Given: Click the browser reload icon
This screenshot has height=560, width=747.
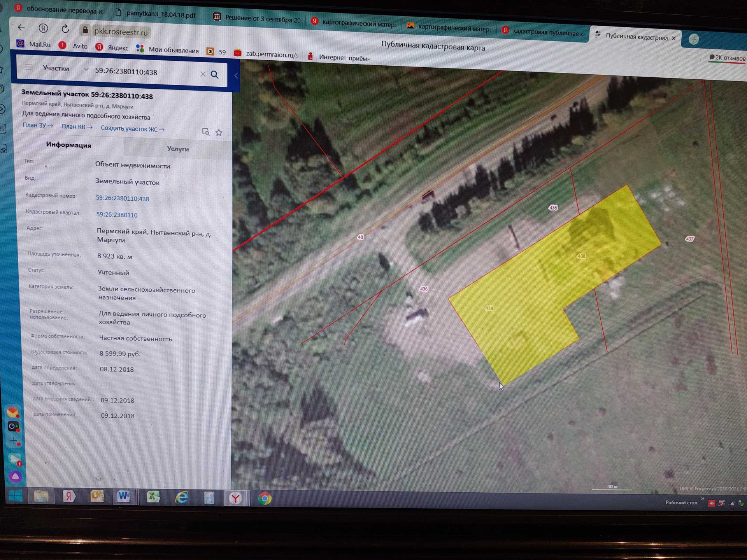Looking at the screenshot, I should [x=65, y=29].
